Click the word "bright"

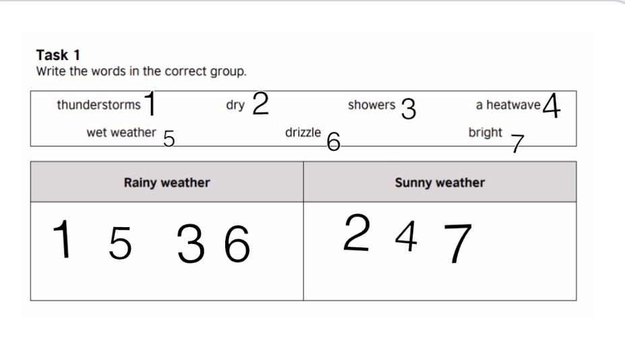[485, 132]
